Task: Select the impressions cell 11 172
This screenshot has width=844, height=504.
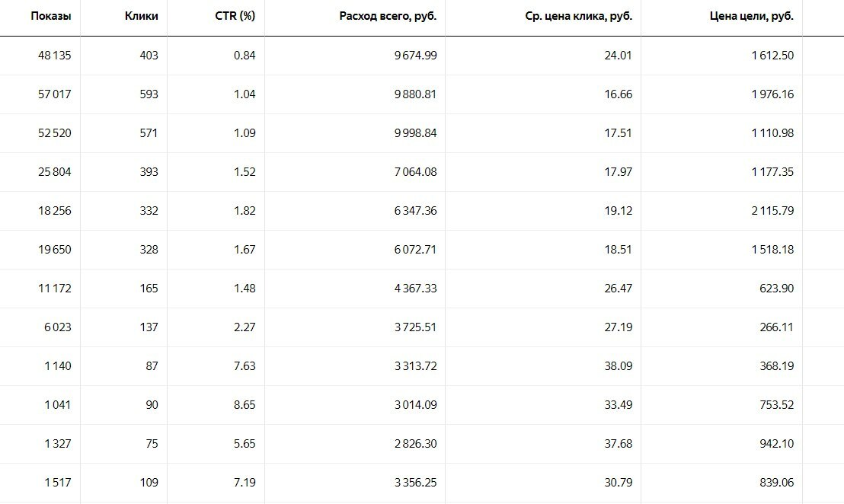Action: (55, 289)
